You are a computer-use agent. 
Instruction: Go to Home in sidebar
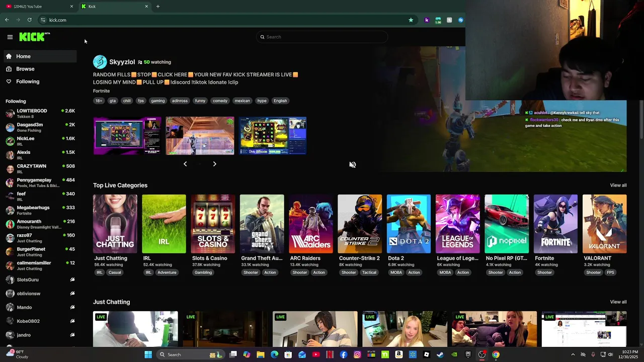point(40,56)
